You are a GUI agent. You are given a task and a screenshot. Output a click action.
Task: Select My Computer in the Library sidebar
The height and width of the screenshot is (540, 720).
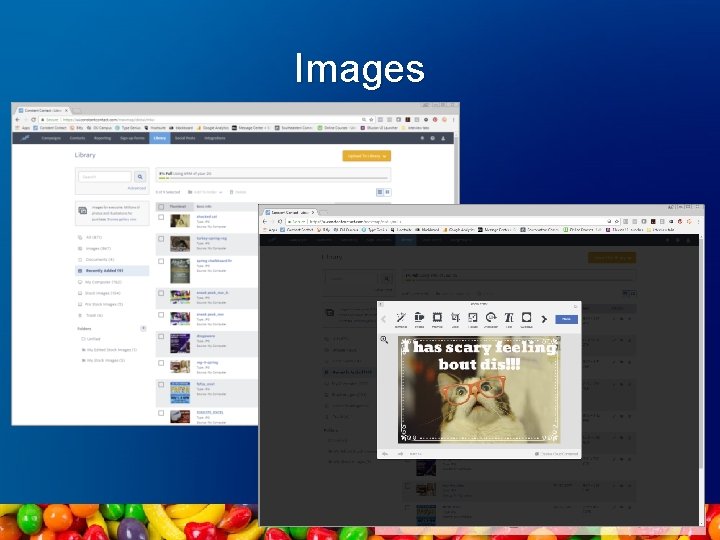[x=100, y=282]
